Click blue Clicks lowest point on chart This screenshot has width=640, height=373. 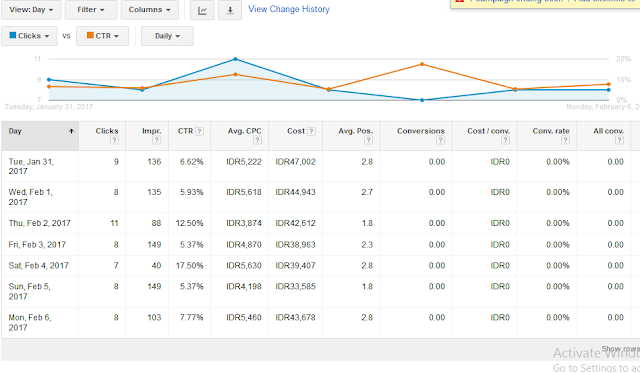[x=422, y=100]
